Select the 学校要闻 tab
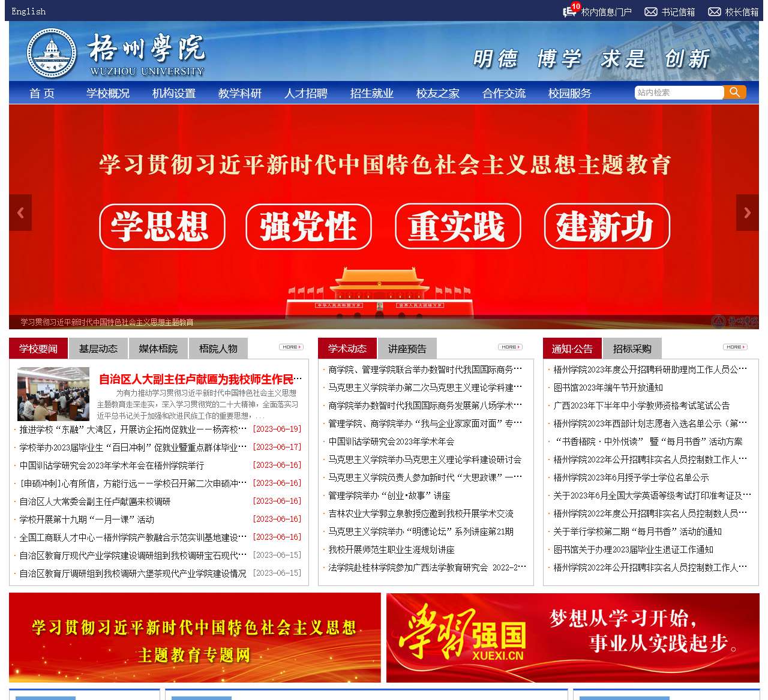 [38, 349]
